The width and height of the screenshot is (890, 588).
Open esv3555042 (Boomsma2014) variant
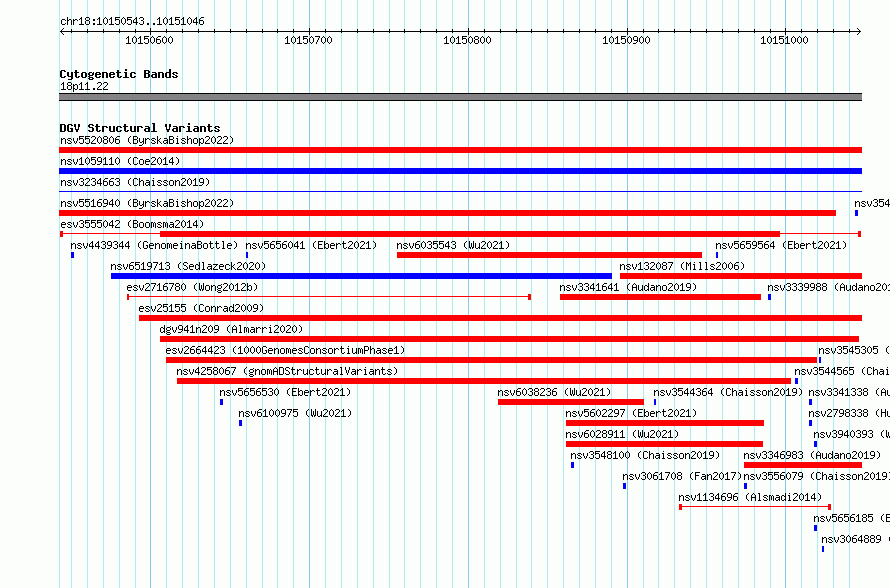(132, 224)
